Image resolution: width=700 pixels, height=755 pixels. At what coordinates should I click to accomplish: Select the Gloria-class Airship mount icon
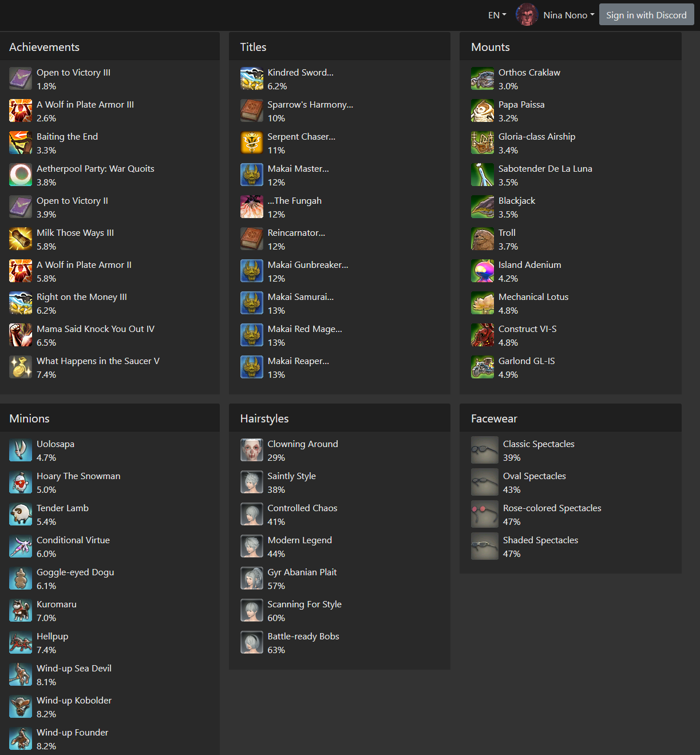pos(483,143)
